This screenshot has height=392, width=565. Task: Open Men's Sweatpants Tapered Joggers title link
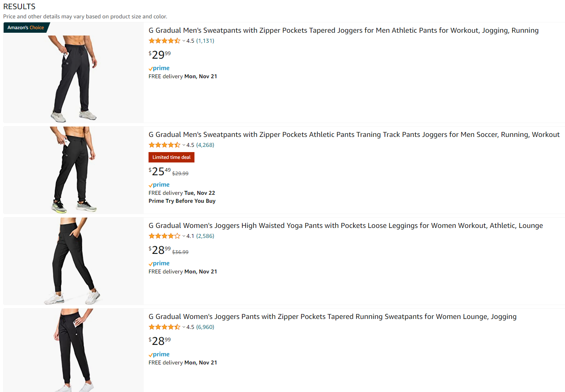click(343, 30)
